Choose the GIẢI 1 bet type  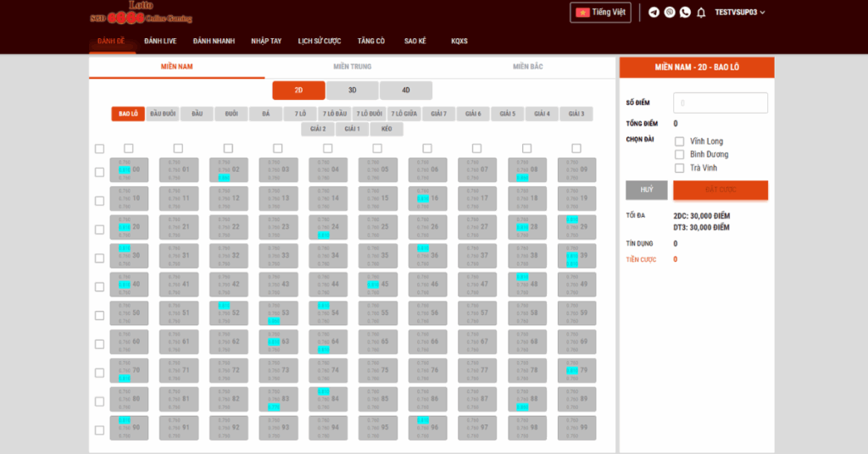tap(352, 129)
